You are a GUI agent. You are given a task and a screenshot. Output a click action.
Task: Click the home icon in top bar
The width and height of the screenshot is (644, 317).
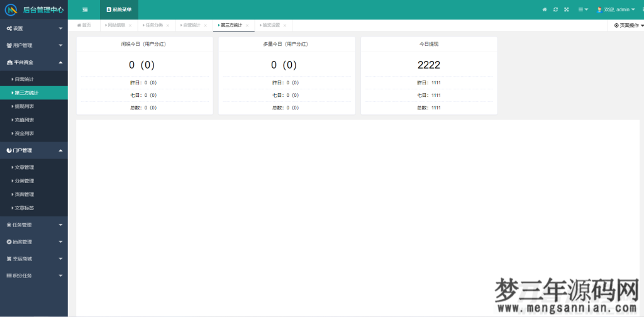[545, 9]
